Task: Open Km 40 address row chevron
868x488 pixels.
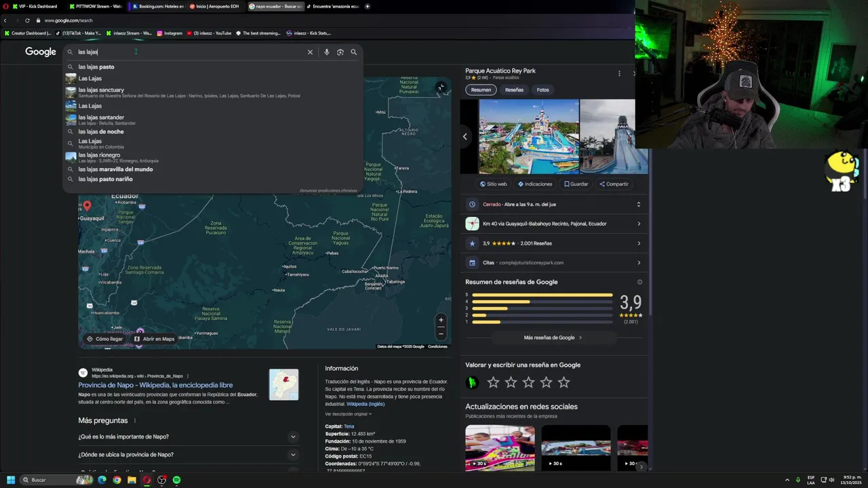Action: (639, 224)
